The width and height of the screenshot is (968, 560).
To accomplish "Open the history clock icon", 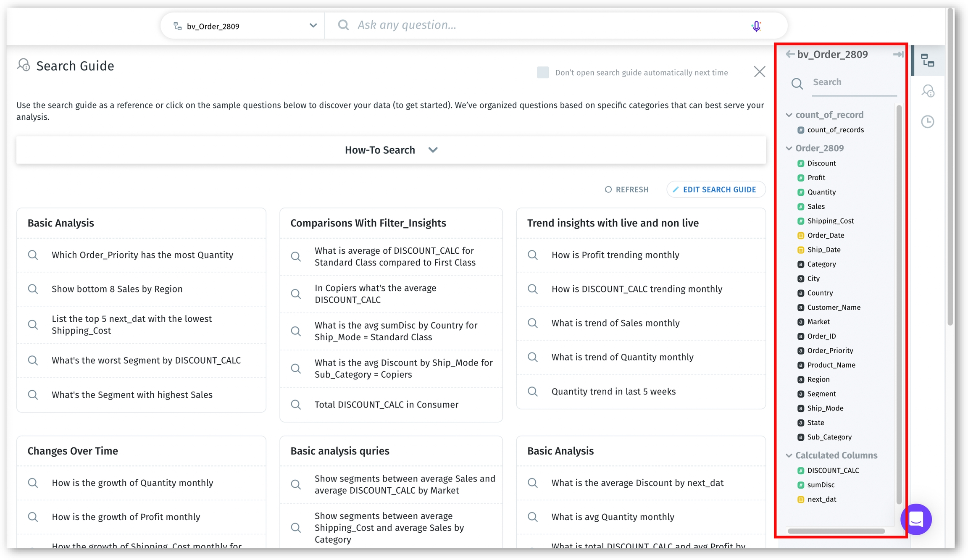I will (928, 122).
